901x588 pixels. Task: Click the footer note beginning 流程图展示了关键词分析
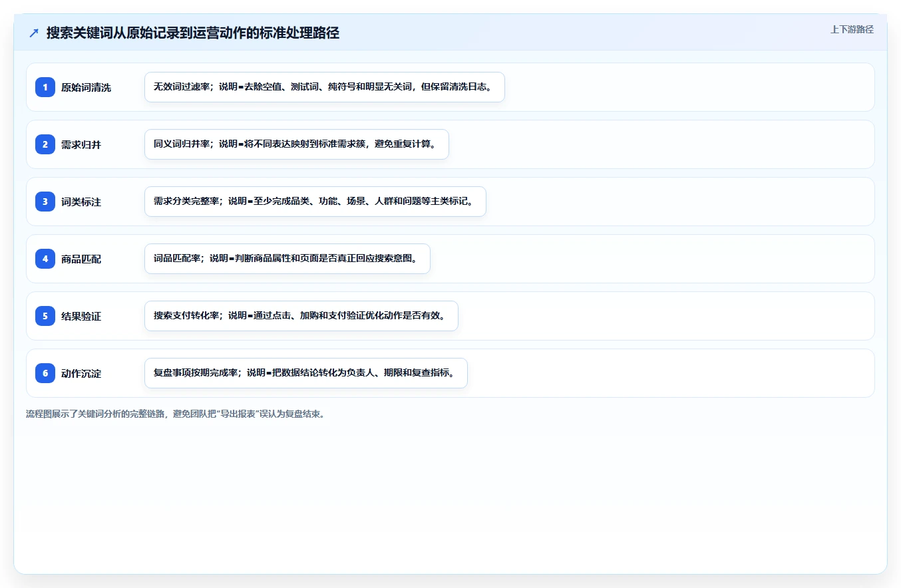[x=176, y=414]
